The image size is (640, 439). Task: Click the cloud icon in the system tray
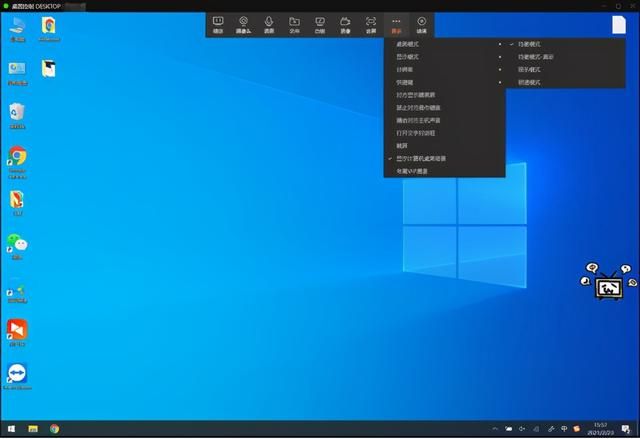coord(508,429)
